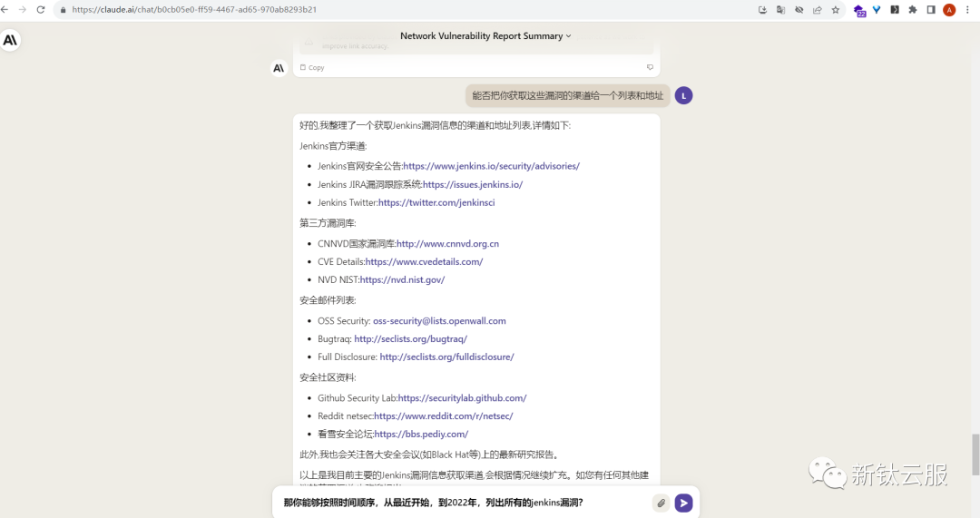The width and height of the screenshot is (980, 518).
Task: Open Chrome profile avatar A
Action: click(x=949, y=10)
